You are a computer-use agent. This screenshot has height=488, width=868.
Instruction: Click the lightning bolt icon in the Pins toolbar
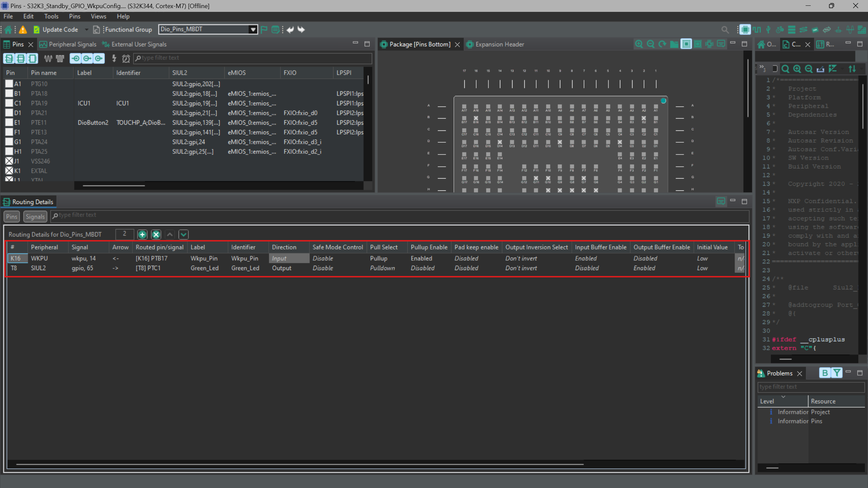[x=114, y=58]
